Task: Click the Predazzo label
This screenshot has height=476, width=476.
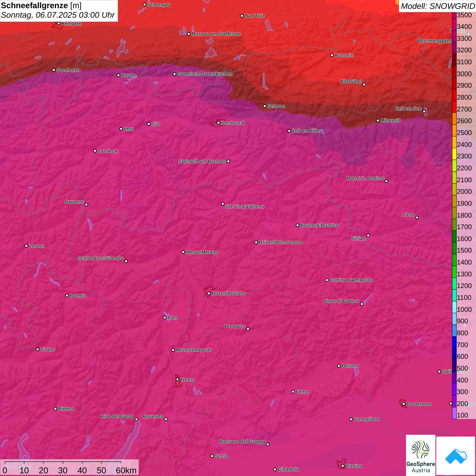Action: (235, 326)
